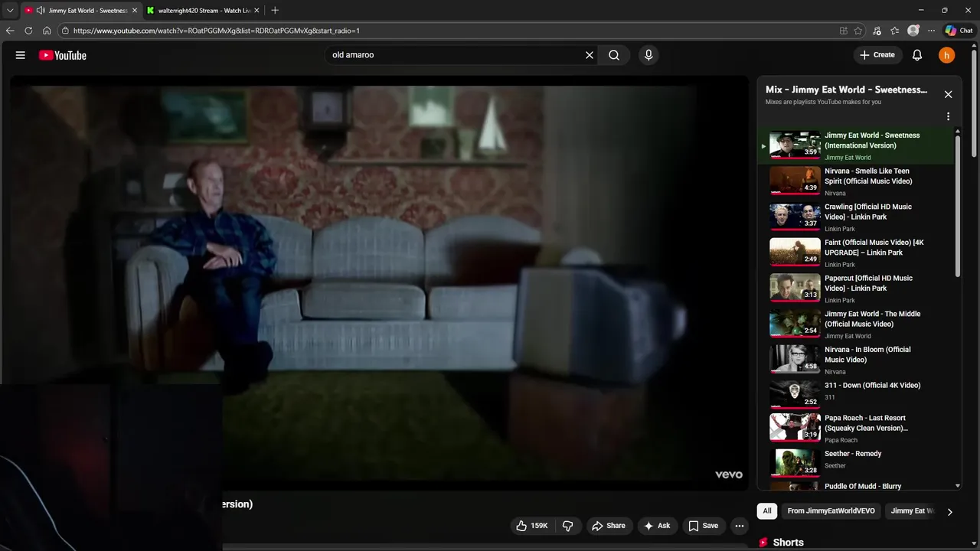Screen dimensions: 980x551
Task: Share this video
Action: tap(609, 526)
